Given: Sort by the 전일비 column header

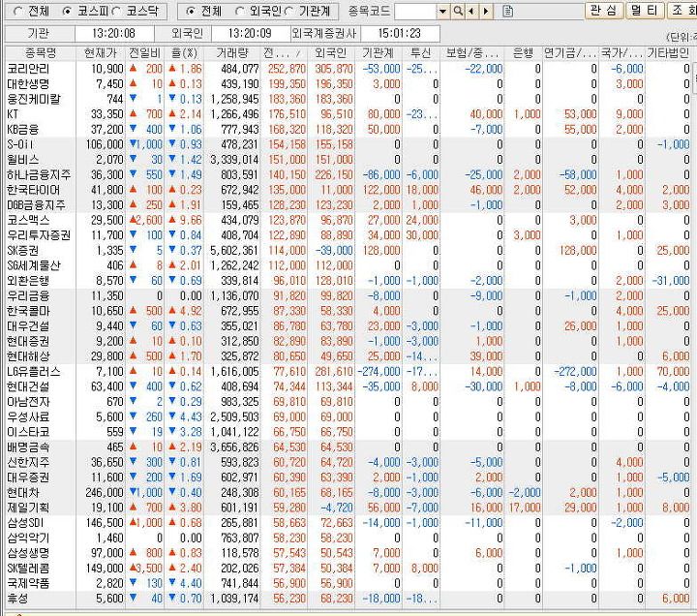Looking at the screenshot, I should [144, 53].
